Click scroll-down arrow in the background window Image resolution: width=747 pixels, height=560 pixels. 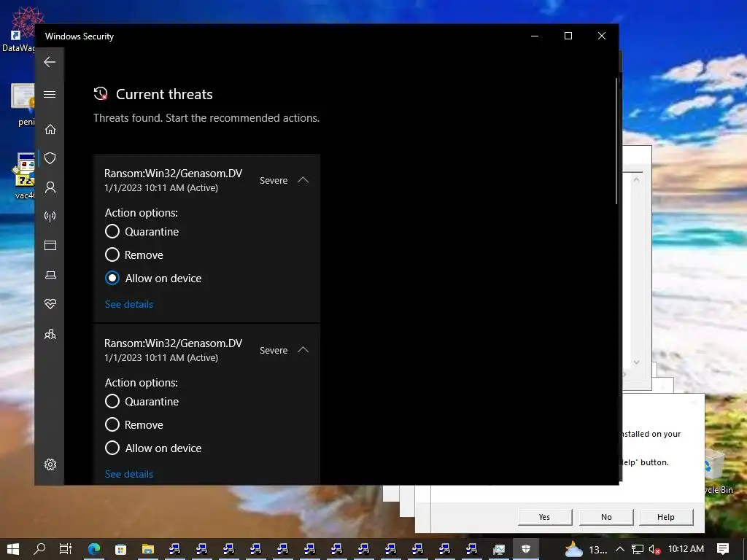[636, 362]
